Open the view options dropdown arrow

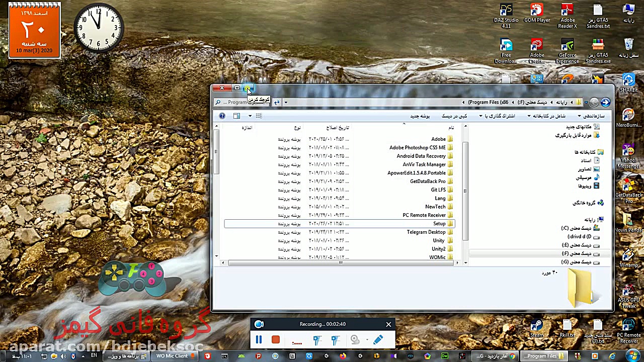point(250,116)
